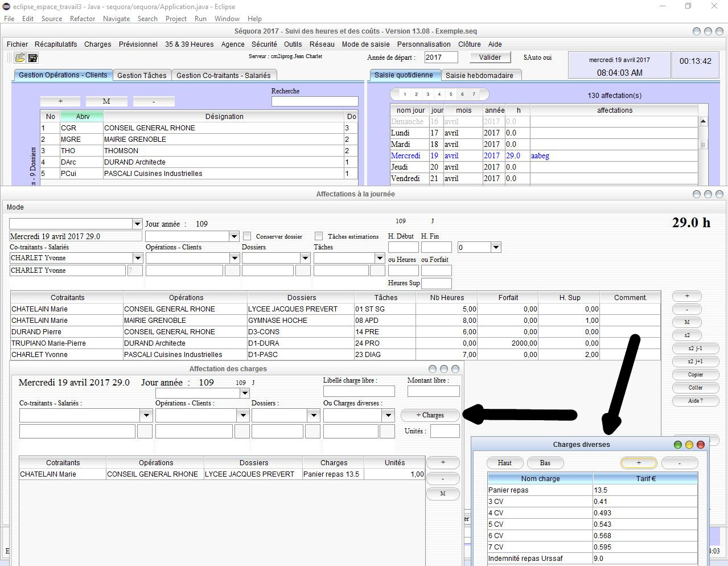Image resolution: width=728 pixels, height=566 pixels.
Task: Enable the Conserver dossier checkbox
Action: click(247, 236)
